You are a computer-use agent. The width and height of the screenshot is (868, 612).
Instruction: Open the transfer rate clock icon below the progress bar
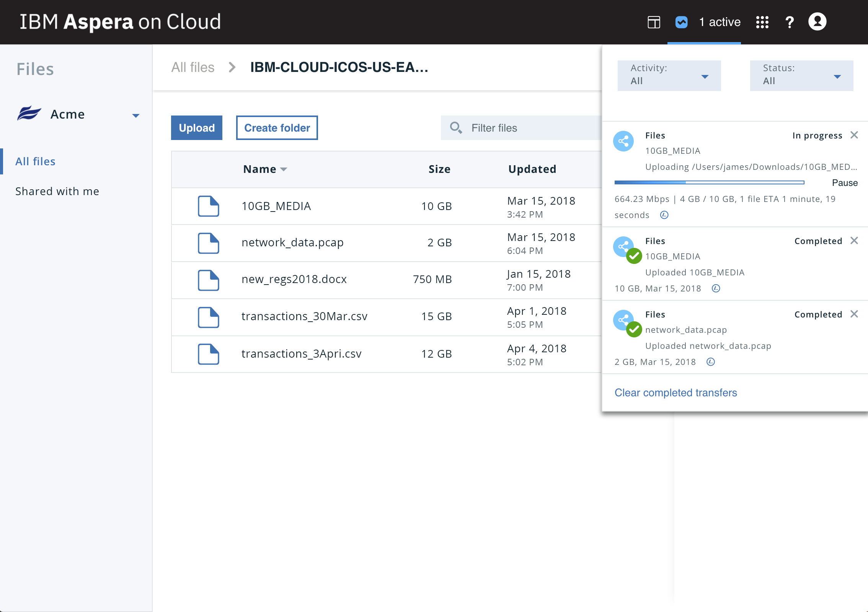click(x=664, y=215)
